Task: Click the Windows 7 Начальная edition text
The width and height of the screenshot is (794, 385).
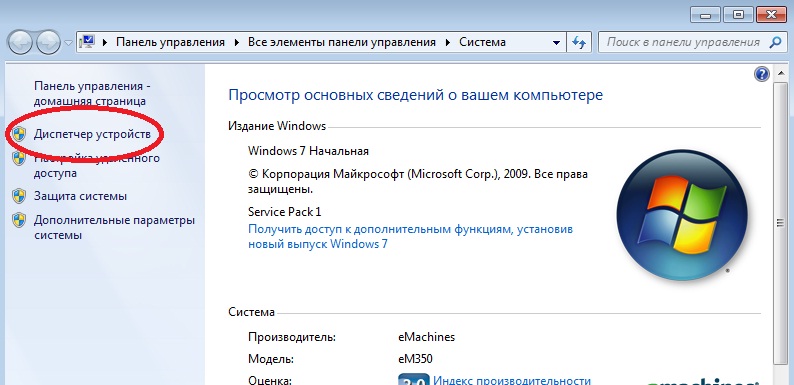Action: [x=308, y=151]
